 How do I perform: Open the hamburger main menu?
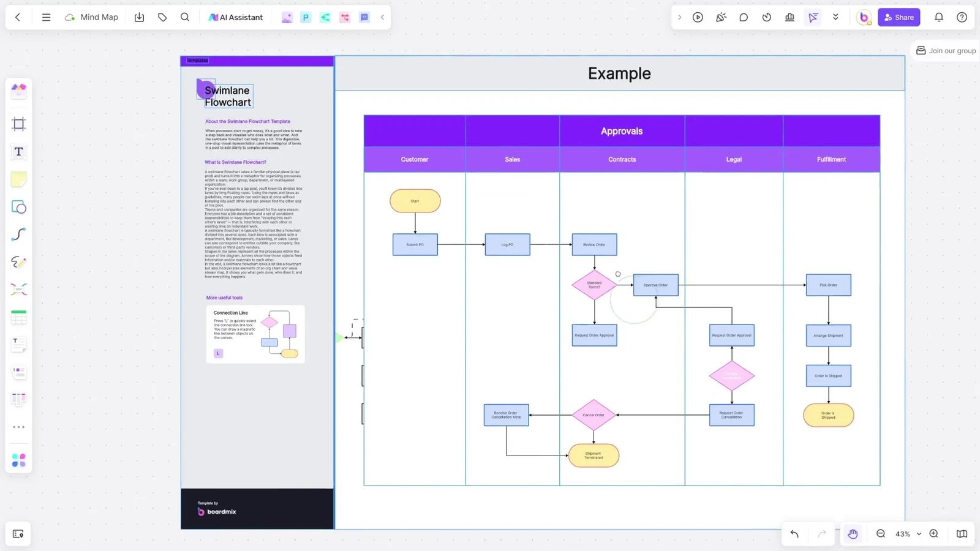click(46, 17)
